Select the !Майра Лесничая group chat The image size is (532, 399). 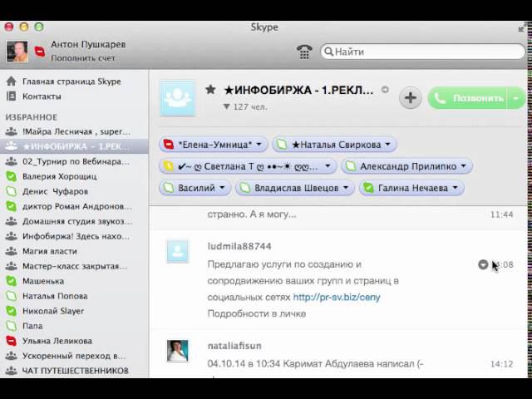[74, 131]
